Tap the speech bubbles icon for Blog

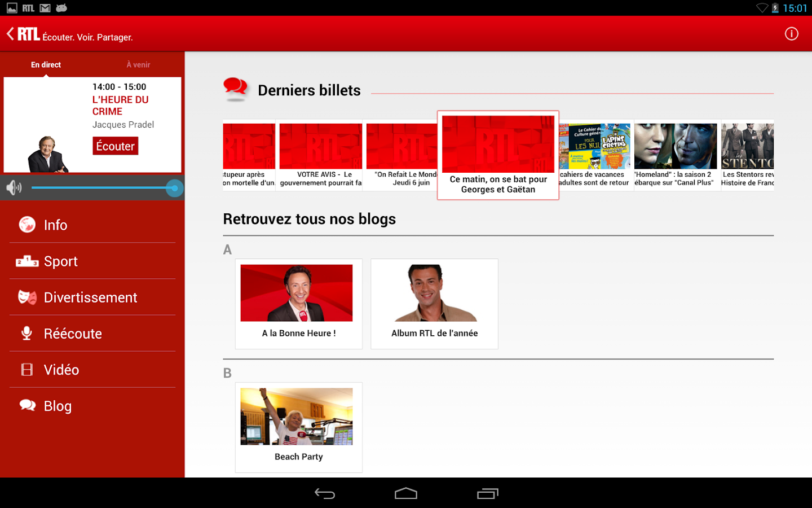point(27,405)
